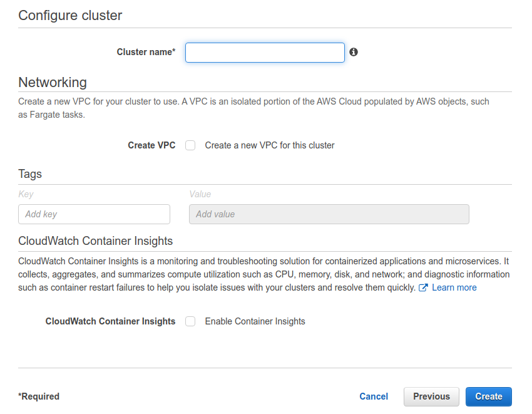This screenshot has height=414, width=532.
Task: Check Create a new VPC for this cluster
Action: coord(190,145)
